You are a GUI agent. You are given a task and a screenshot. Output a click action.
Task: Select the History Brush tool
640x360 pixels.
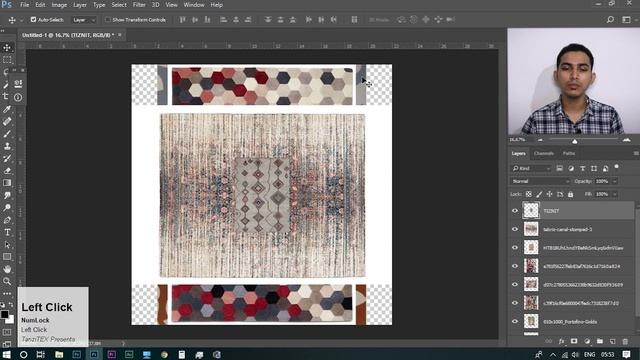pyautogui.click(x=7, y=158)
